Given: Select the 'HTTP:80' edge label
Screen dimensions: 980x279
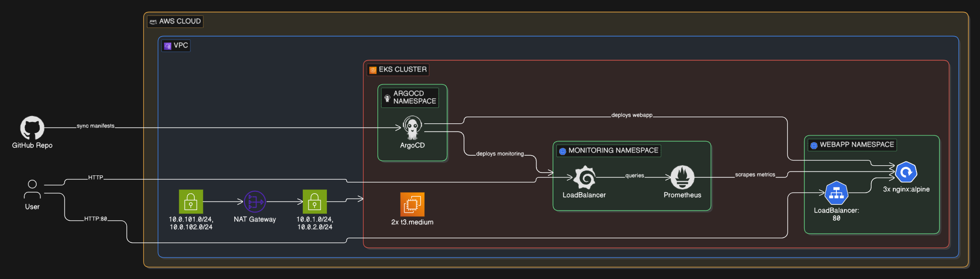Looking at the screenshot, I should pyautogui.click(x=95, y=219).
